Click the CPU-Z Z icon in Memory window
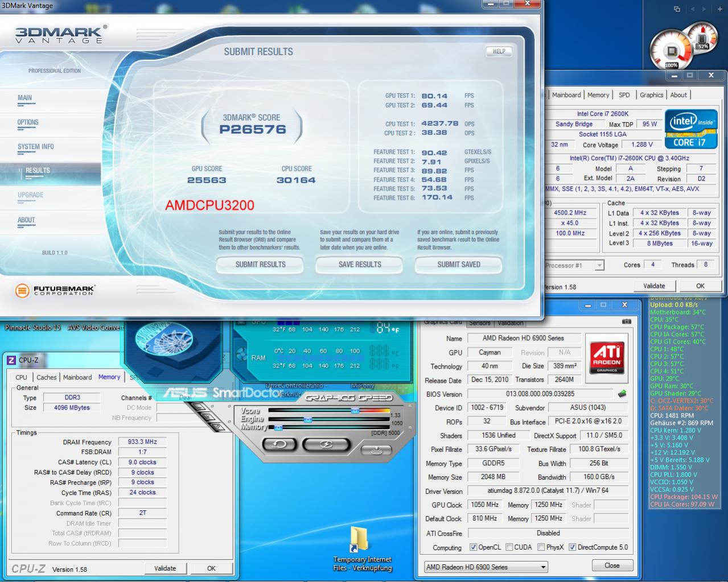Viewport: 728px width, 582px height. 11,360
